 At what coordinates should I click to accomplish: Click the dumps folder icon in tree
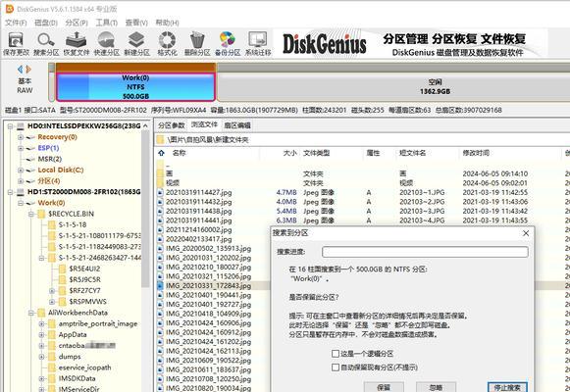pyautogui.click(x=52, y=357)
